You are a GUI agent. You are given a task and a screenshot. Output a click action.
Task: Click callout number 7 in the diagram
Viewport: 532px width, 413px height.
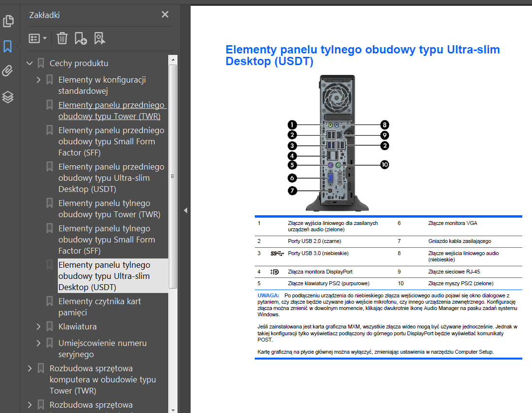click(x=292, y=190)
